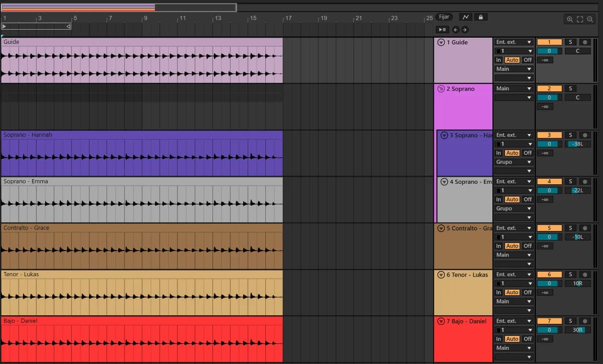Set Contralto Grace monitoring to In
This screenshot has height=364, width=603.
(x=498, y=246)
